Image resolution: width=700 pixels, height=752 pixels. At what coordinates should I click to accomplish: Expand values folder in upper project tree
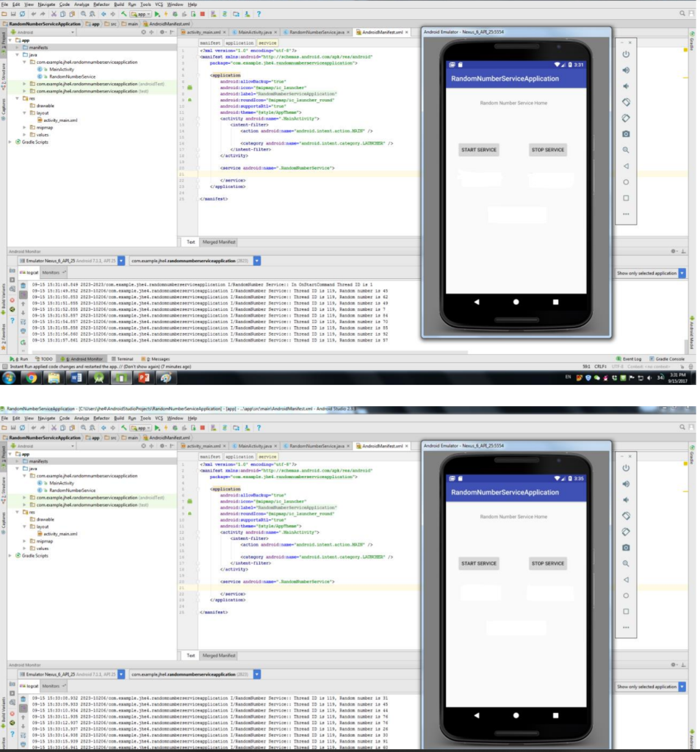click(24, 135)
